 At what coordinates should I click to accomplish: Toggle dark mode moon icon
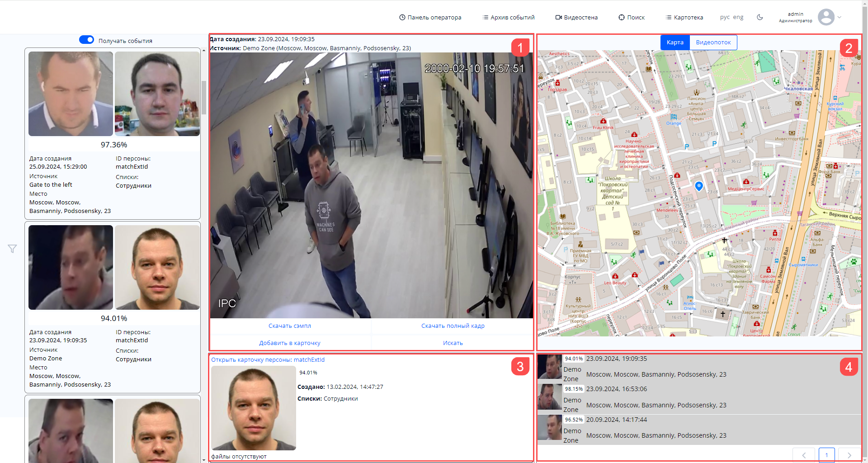pyautogui.click(x=760, y=17)
